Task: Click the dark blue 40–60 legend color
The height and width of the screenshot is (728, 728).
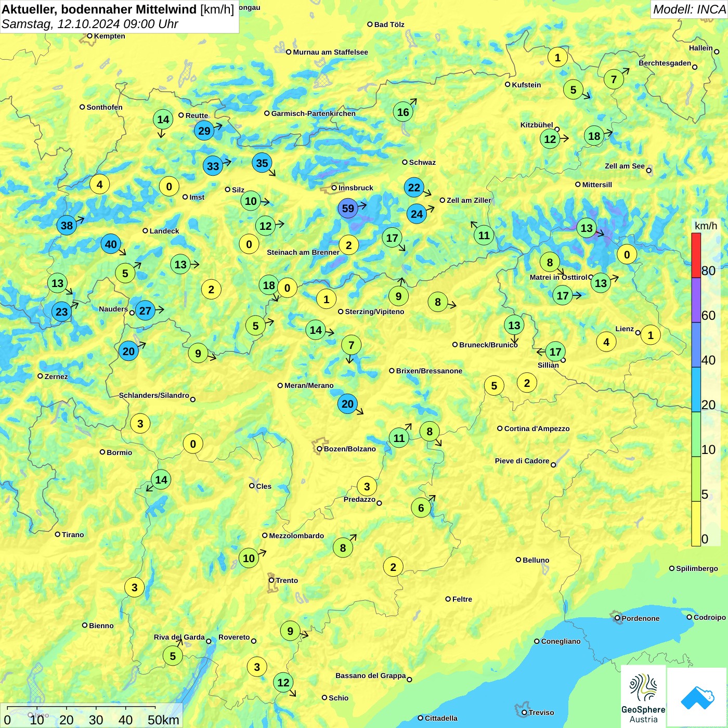Action: coord(696,345)
